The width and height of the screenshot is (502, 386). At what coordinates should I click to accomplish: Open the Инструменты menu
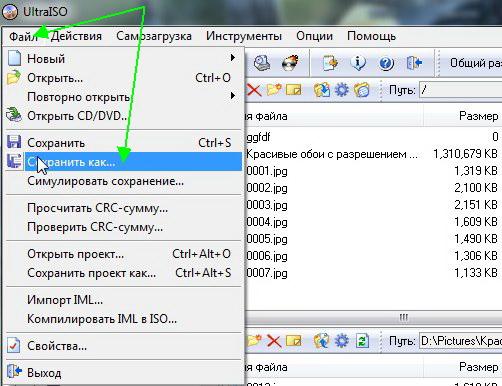tap(244, 36)
